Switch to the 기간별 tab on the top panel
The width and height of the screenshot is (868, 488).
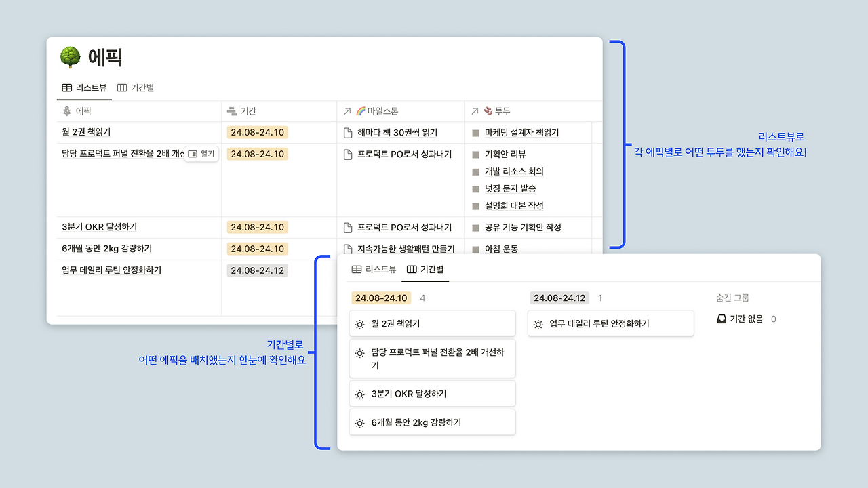pos(135,87)
